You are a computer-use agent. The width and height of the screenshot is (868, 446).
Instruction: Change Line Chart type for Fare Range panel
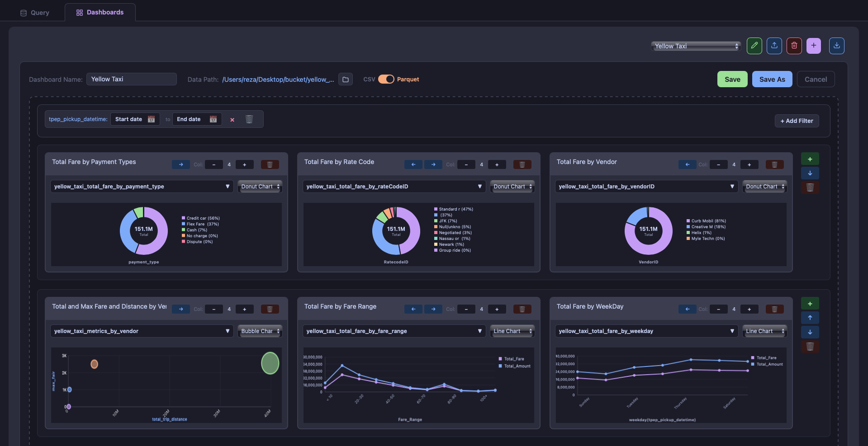(512, 331)
